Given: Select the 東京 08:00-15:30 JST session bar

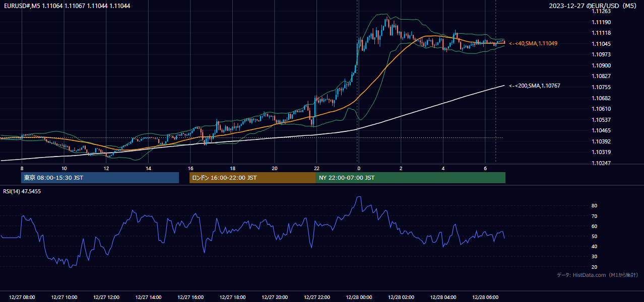Looking at the screenshot, I should tap(100, 178).
